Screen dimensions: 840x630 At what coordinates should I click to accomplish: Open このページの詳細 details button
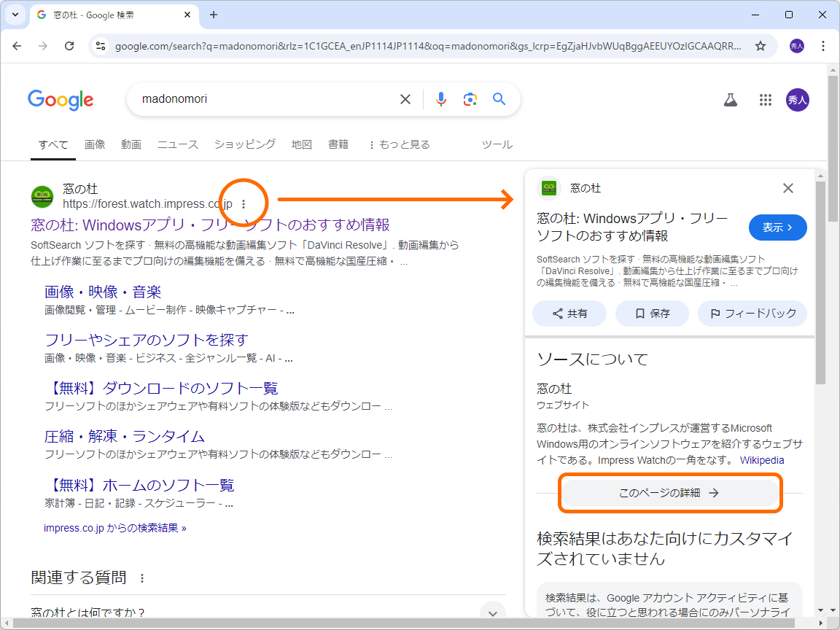tap(669, 493)
